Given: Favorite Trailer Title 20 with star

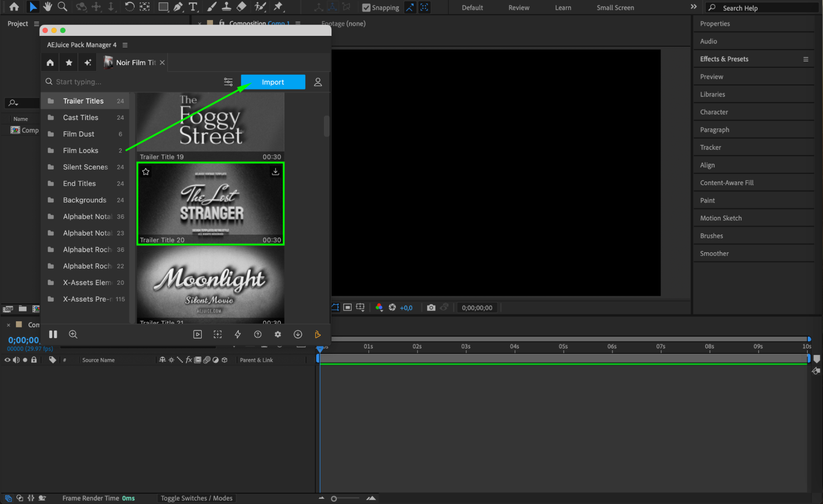Looking at the screenshot, I should [146, 172].
